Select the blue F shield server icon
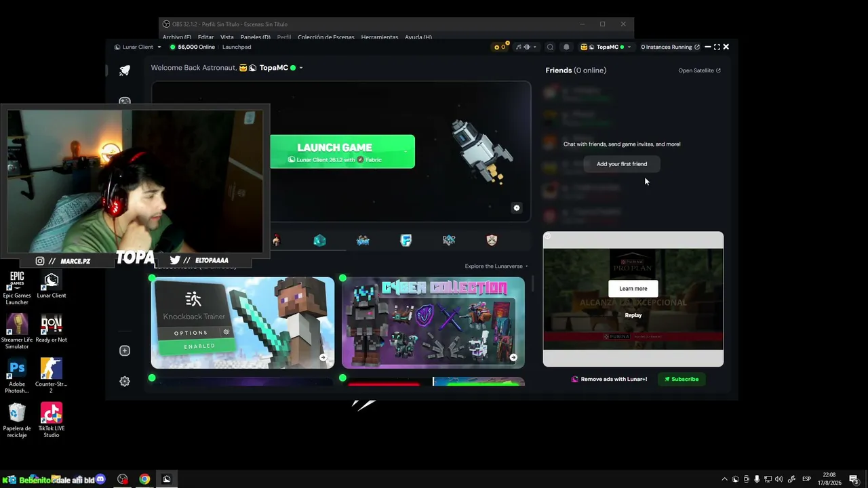This screenshot has height=488, width=868. click(406, 240)
